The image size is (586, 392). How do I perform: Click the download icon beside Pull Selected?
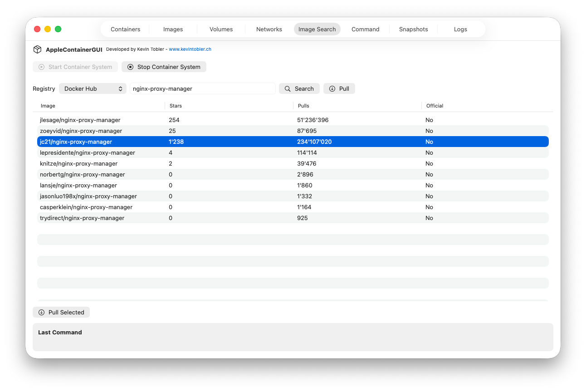coord(41,312)
